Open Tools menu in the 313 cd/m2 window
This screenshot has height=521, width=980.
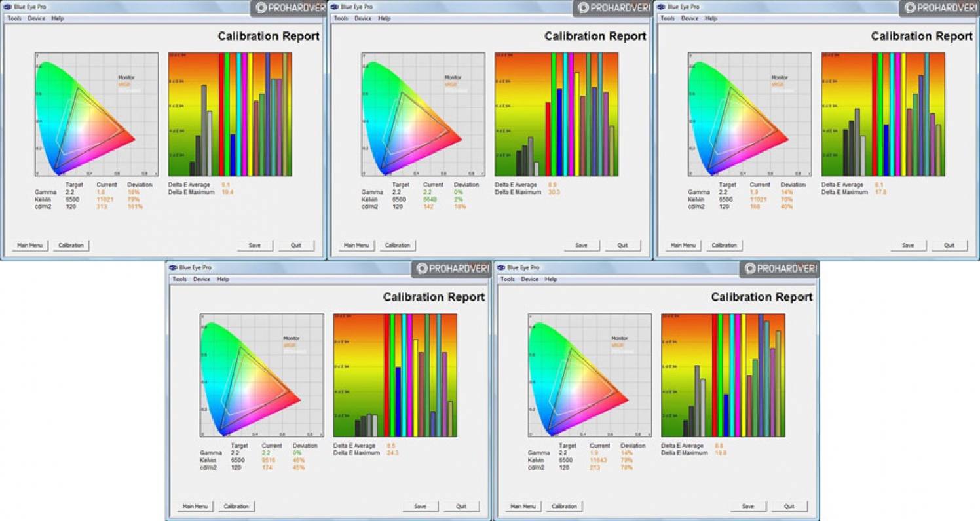click(14, 18)
